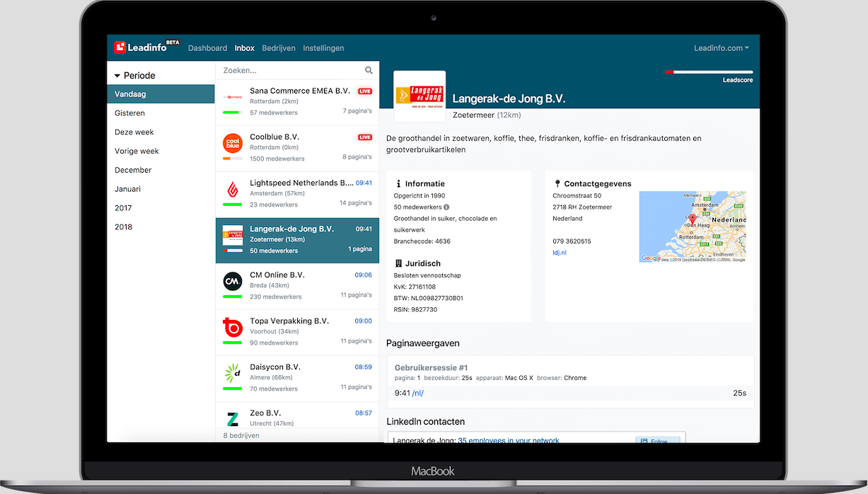Open the Dashboard tab

[x=207, y=48]
